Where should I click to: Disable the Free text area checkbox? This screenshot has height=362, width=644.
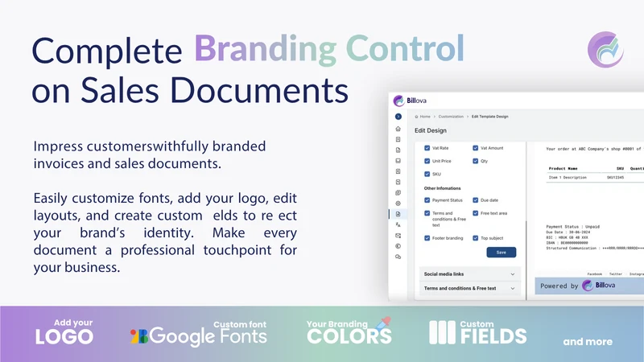click(475, 213)
